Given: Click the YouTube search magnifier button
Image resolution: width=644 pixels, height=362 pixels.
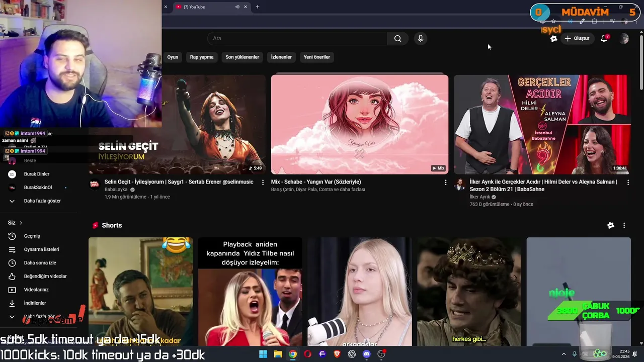Looking at the screenshot, I should tap(397, 39).
